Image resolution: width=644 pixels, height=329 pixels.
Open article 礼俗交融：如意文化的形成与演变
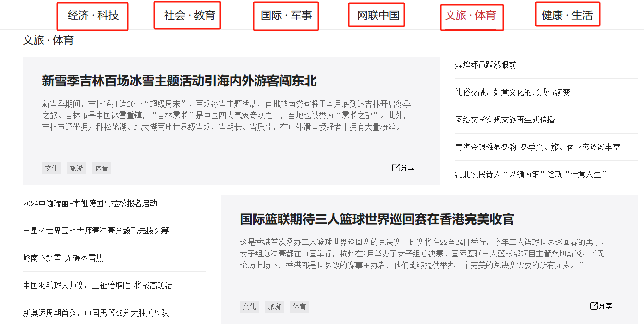(x=512, y=92)
